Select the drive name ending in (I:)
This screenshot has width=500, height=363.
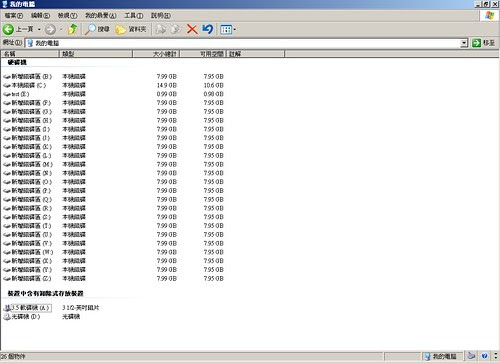(31, 129)
